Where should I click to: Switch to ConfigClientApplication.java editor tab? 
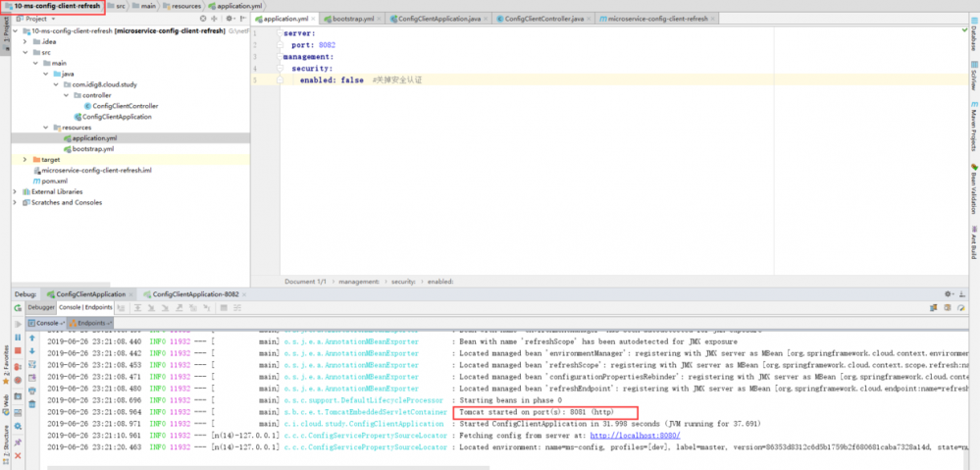tap(438, 19)
